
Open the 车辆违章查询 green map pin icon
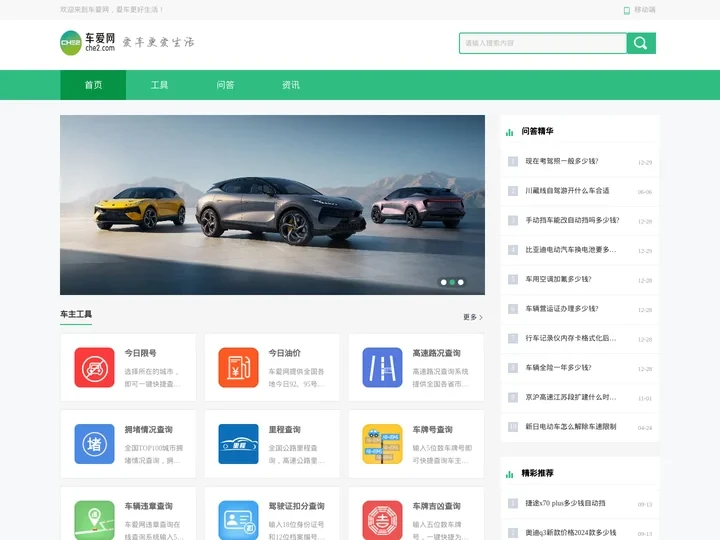pyautogui.click(x=94, y=520)
